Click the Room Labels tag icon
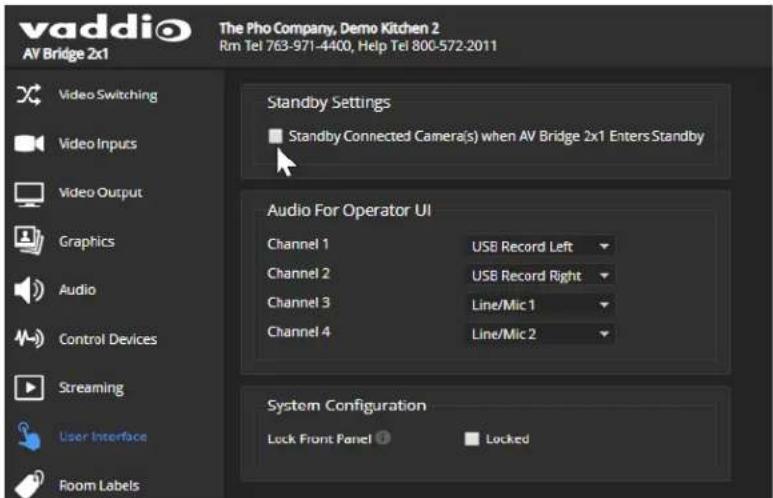 pos(29,484)
